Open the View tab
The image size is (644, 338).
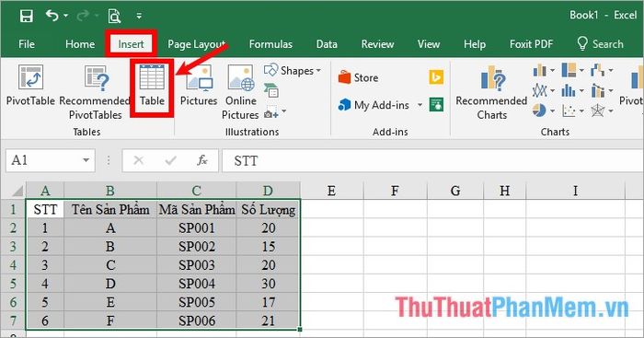tap(429, 44)
